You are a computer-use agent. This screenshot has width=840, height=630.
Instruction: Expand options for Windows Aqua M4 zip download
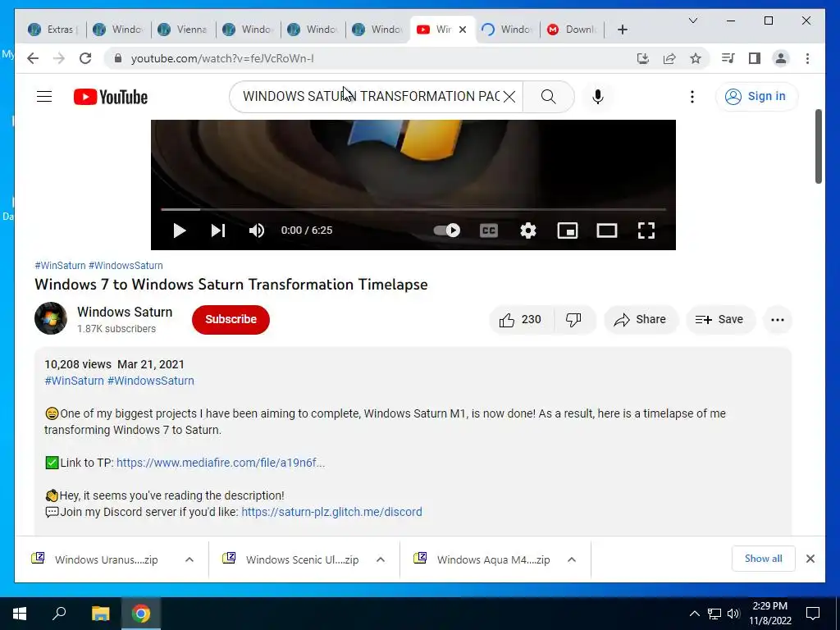572,559
